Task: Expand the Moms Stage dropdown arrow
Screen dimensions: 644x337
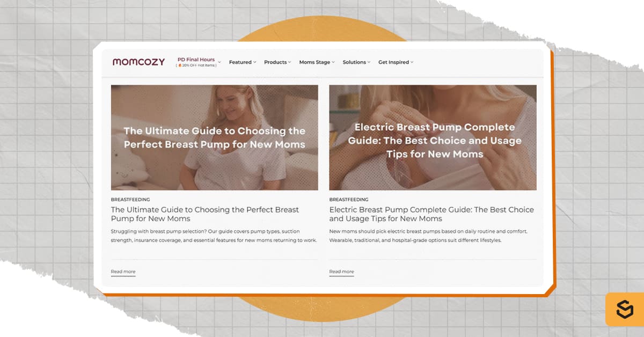Action: (x=333, y=62)
